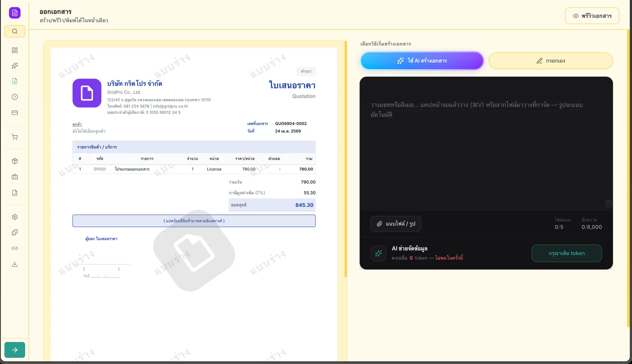Open the payment card icon in sidebar
The image size is (632, 364).
[14, 112]
